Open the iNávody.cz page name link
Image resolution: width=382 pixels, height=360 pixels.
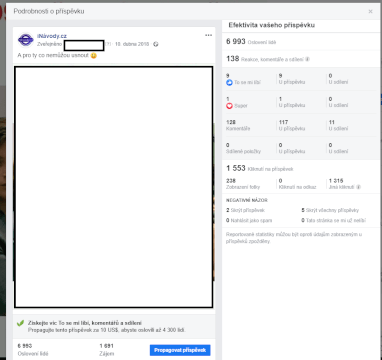52,36
